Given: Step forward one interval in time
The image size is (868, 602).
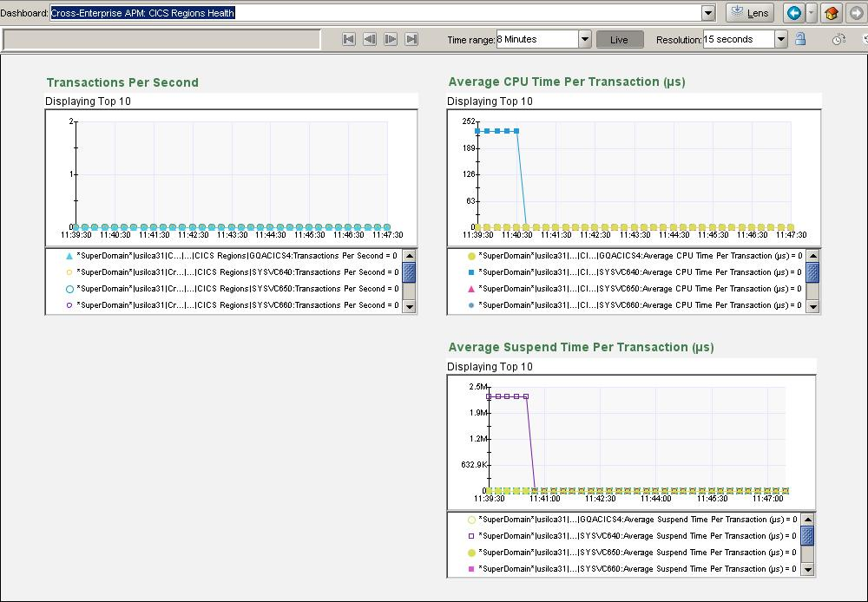Looking at the screenshot, I should click(391, 39).
